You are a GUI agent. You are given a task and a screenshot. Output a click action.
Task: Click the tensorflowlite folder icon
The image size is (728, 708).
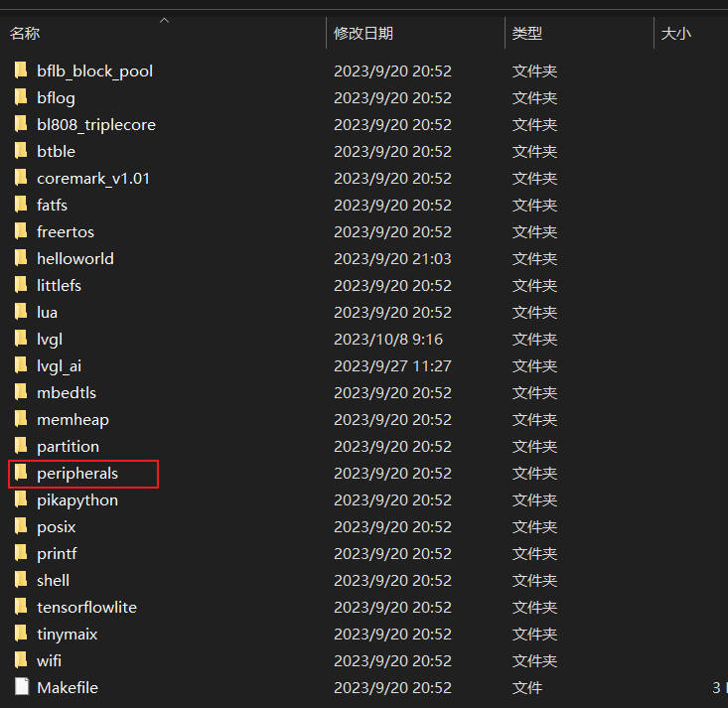[x=21, y=608]
